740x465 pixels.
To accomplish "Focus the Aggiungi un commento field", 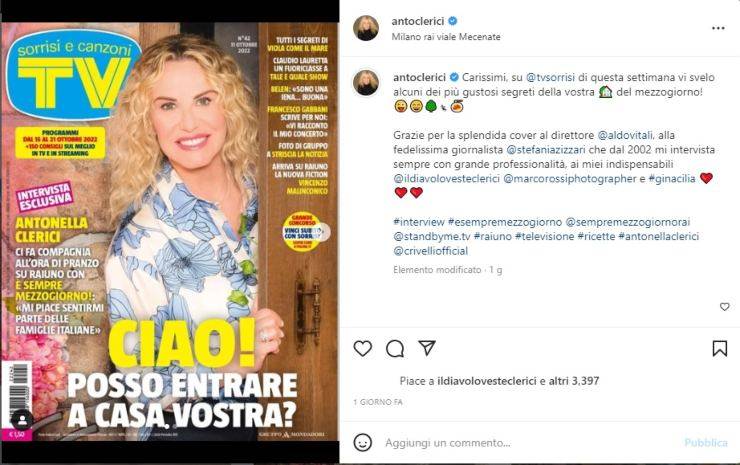I will coord(531,443).
